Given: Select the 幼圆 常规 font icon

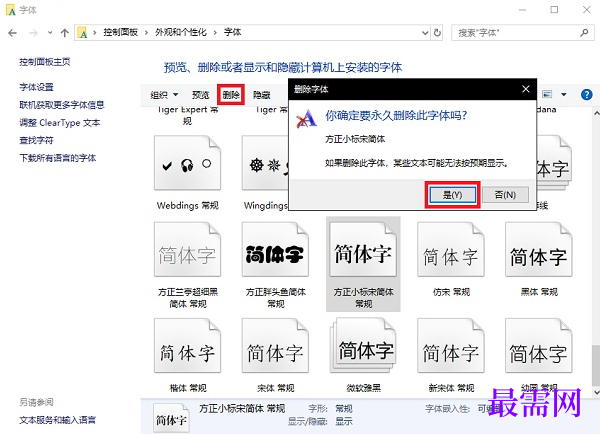Looking at the screenshot, I should 539,346.
